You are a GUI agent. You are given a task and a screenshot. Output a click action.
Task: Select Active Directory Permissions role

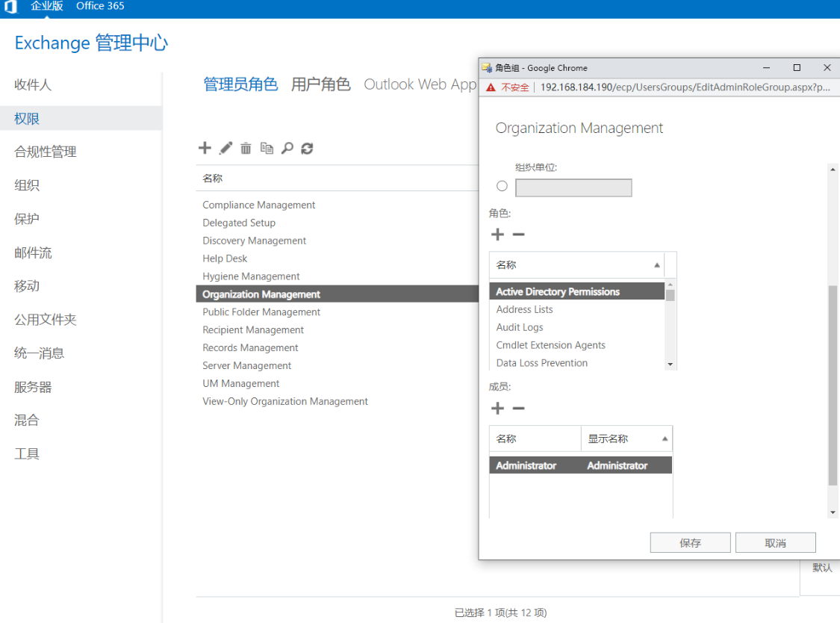577,291
